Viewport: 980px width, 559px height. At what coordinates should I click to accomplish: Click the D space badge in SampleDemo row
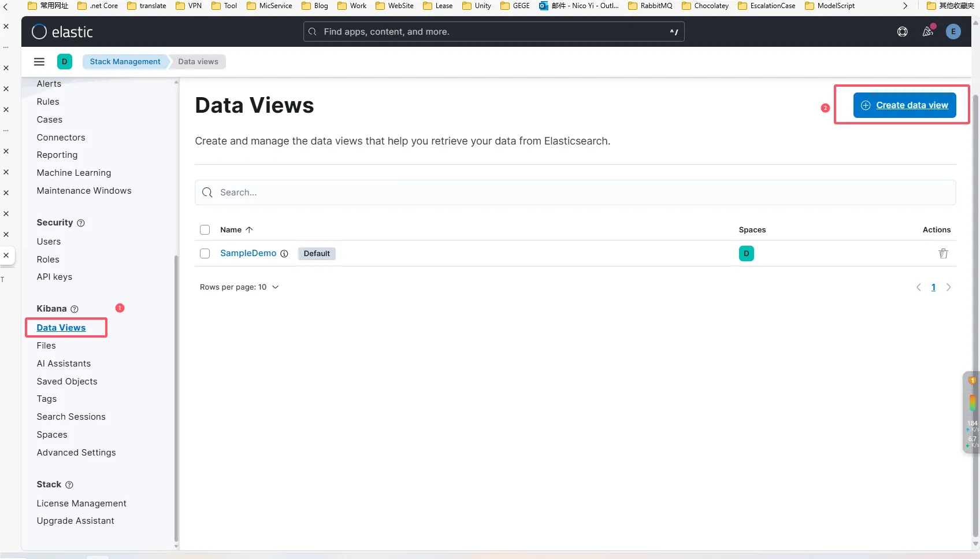(x=747, y=253)
